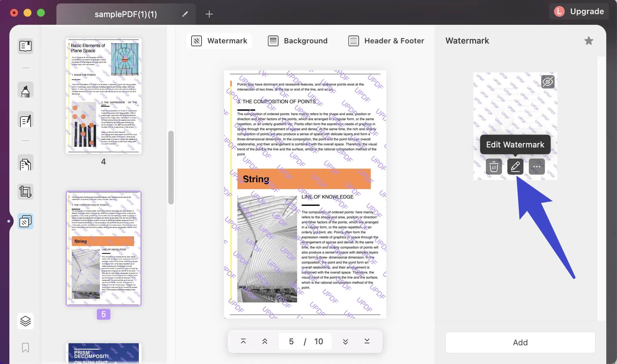Open the Header & Footer tab
617x364 pixels.
[386, 41]
